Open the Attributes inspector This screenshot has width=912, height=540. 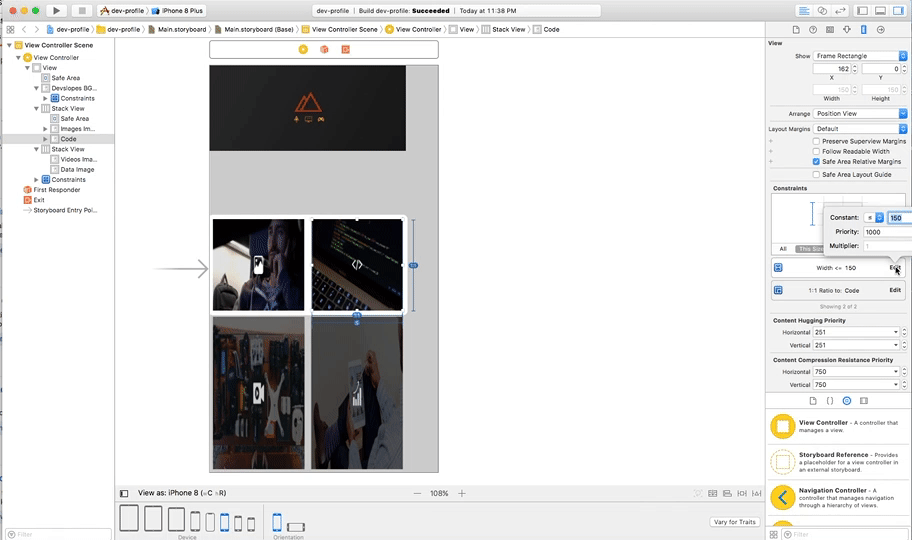pyautogui.click(x=847, y=30)
